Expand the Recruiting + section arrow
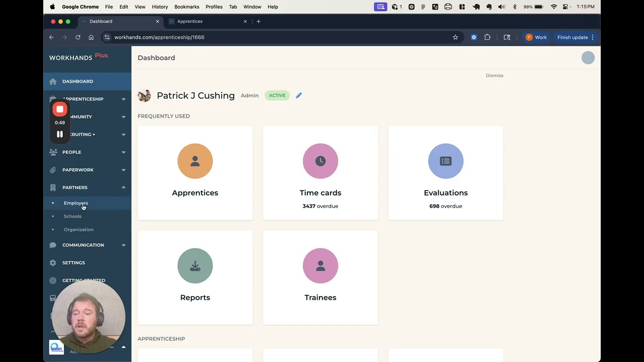644x362 pixels. [x=124, y=134]
